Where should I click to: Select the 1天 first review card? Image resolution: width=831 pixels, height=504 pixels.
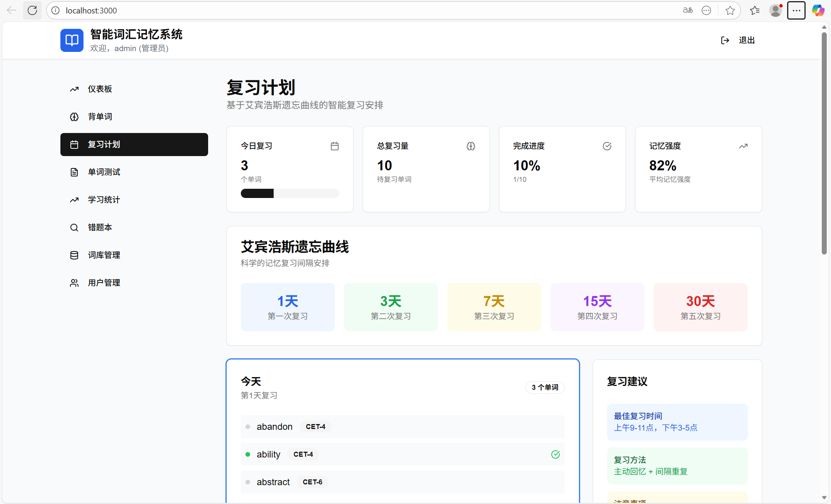[287, 307]
